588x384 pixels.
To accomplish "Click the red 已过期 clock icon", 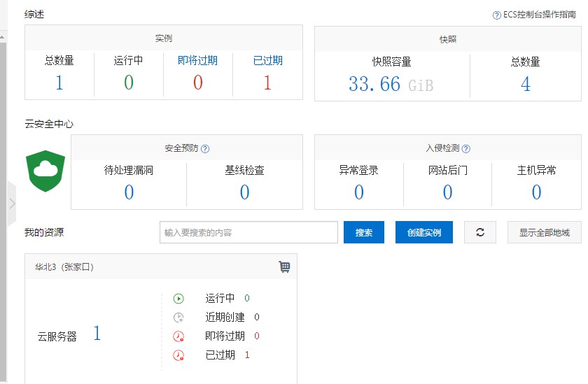I will 178,355.
